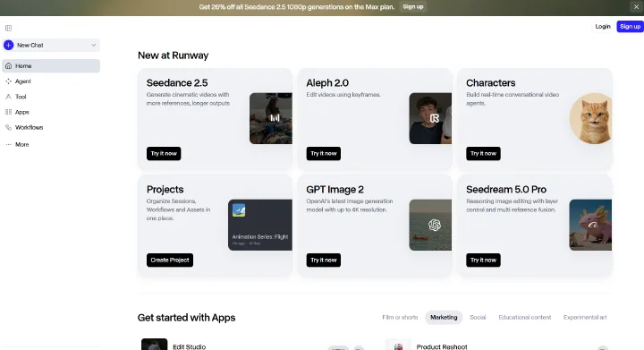
Task: Expand the New Chat dropdown chevron
Action: (94, 45)
